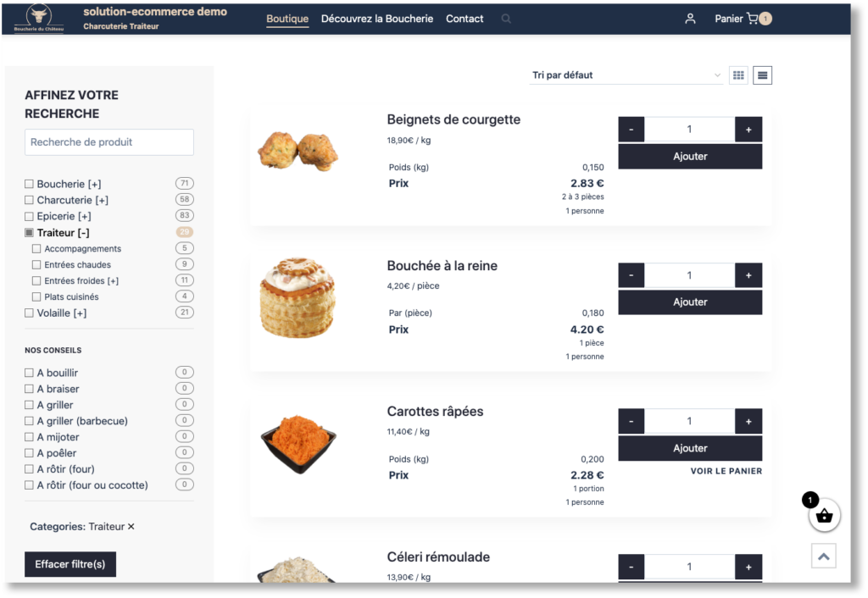
Task: Check the A braiser checkbox
Action: tap(30, 389)
